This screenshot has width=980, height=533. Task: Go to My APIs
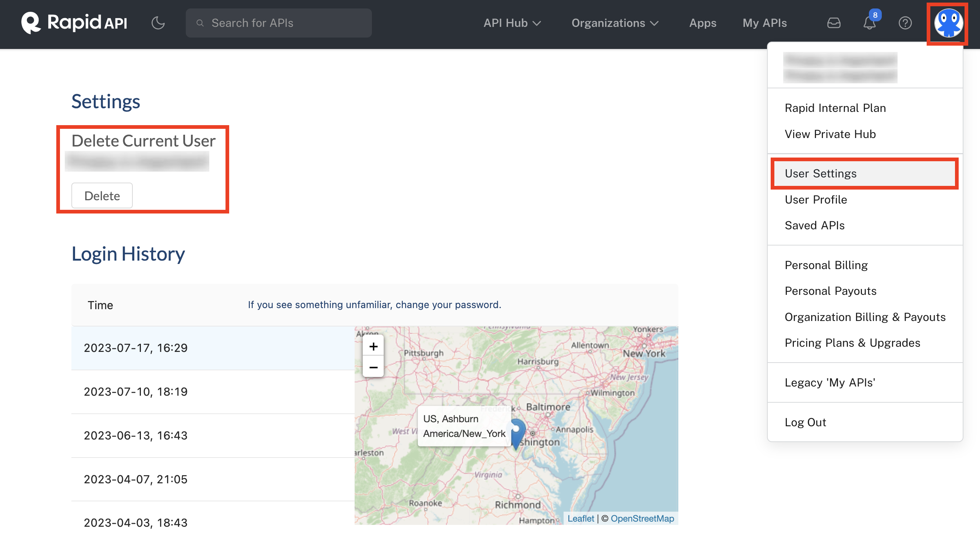coord(765,23)
